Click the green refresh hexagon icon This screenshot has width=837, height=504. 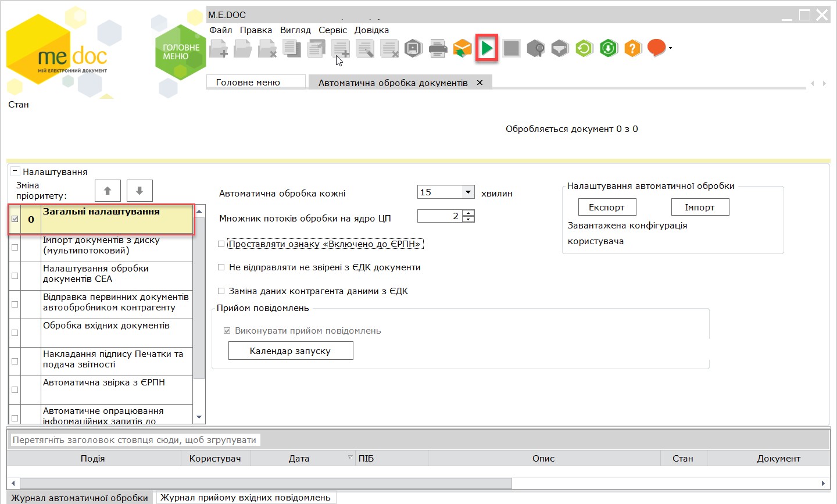tap(584, 48)
